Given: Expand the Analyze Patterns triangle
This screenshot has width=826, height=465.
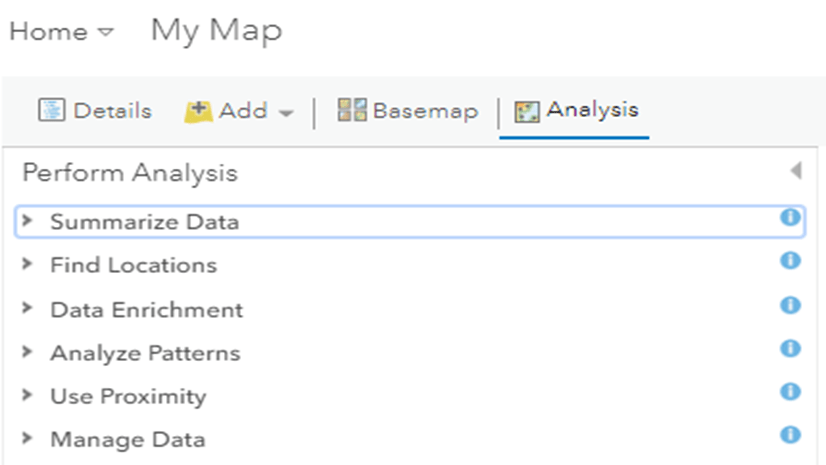Looking at the screenshot, I should [28, 353].
